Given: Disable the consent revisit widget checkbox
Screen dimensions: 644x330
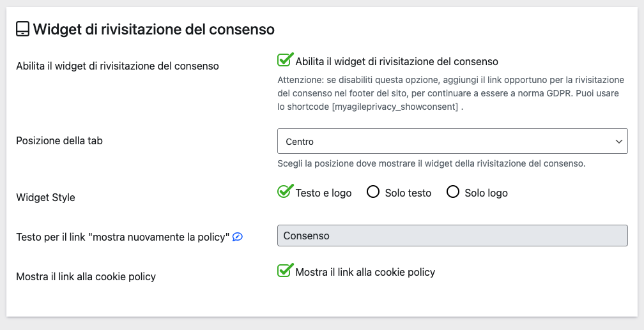Looking at the screenshot, I should click(x=284, y=61).
